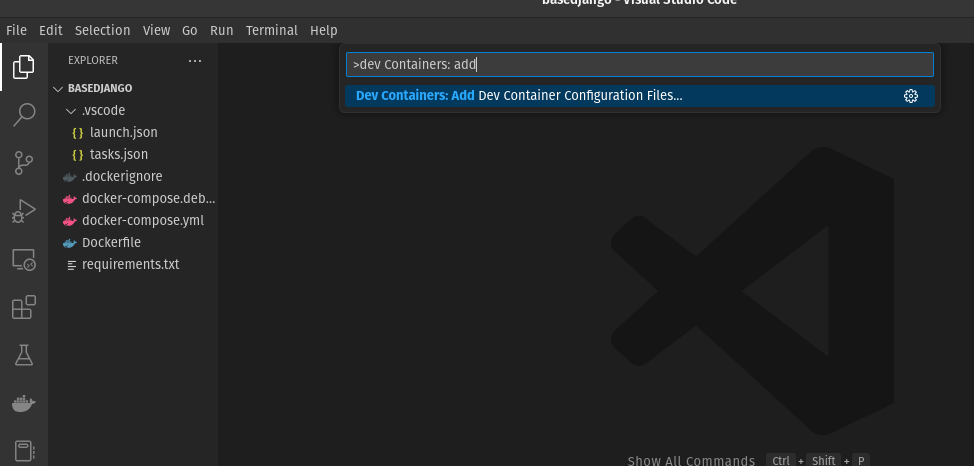Open .dockerignore file
The image size is (974, 466).
coord(122,177)
